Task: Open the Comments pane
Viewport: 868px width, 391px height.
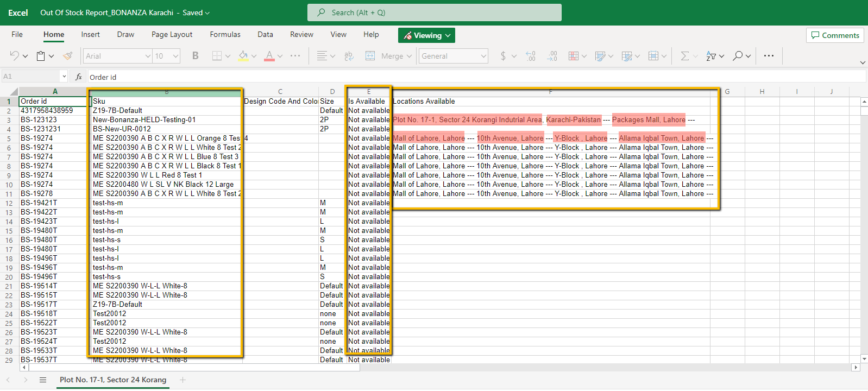Action: click(835, 35)
